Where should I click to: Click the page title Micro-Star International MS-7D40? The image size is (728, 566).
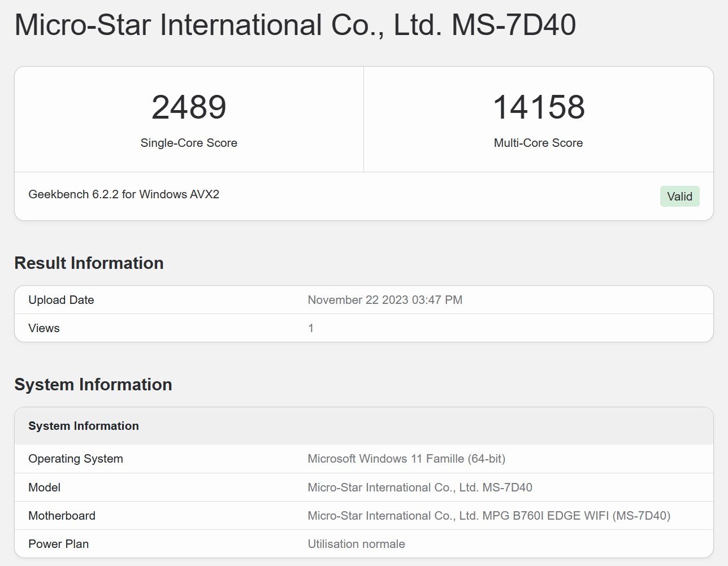[x=295, y=25]
